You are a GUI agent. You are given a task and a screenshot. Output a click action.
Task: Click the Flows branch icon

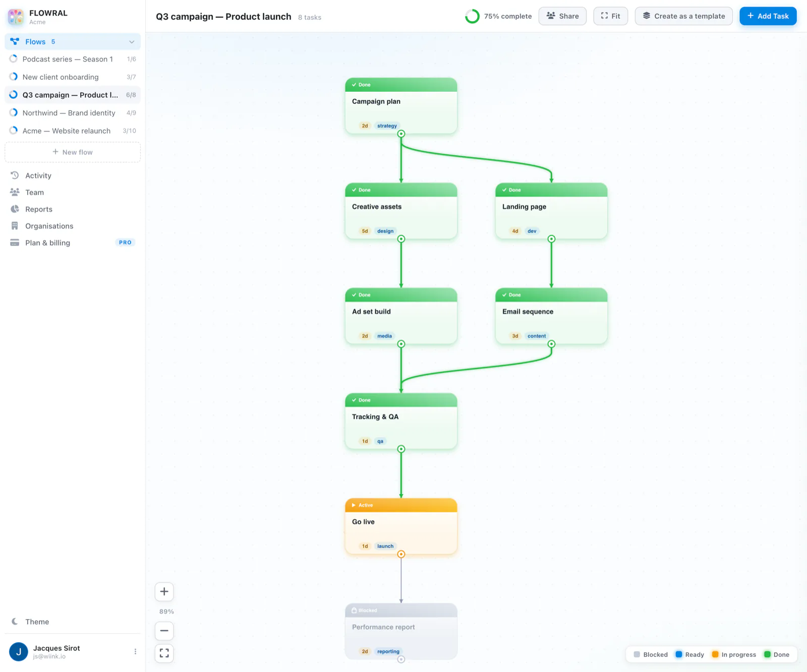15,42
